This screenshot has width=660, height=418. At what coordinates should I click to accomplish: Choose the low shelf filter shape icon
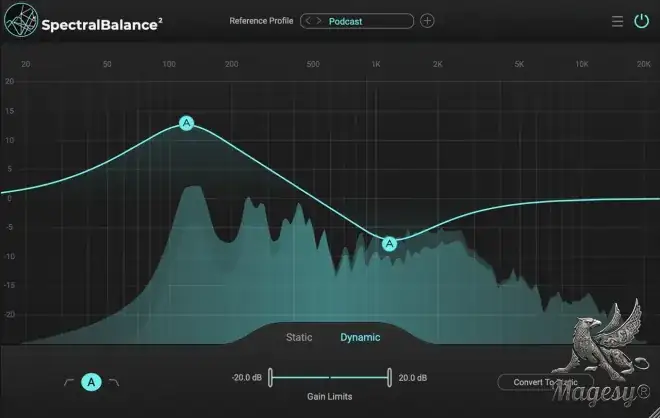point(69,382)
